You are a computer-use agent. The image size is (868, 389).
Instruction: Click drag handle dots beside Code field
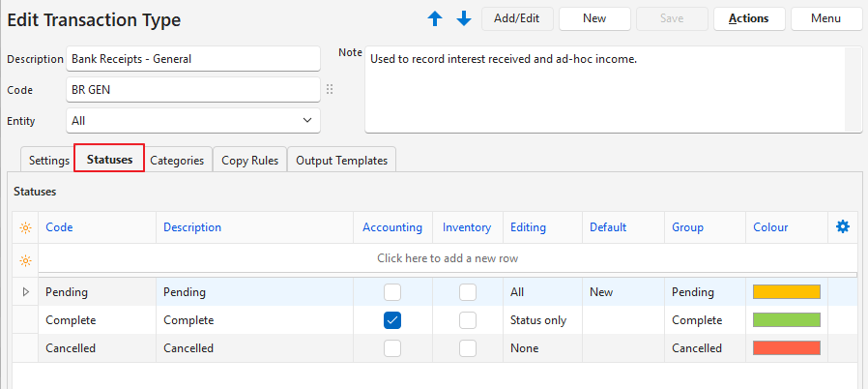(330, 90)
